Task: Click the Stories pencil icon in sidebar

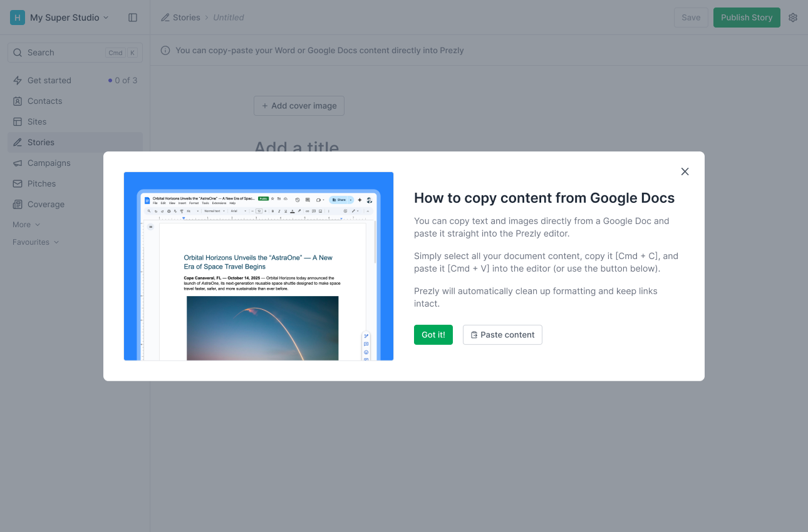Action: coord(18,142)
